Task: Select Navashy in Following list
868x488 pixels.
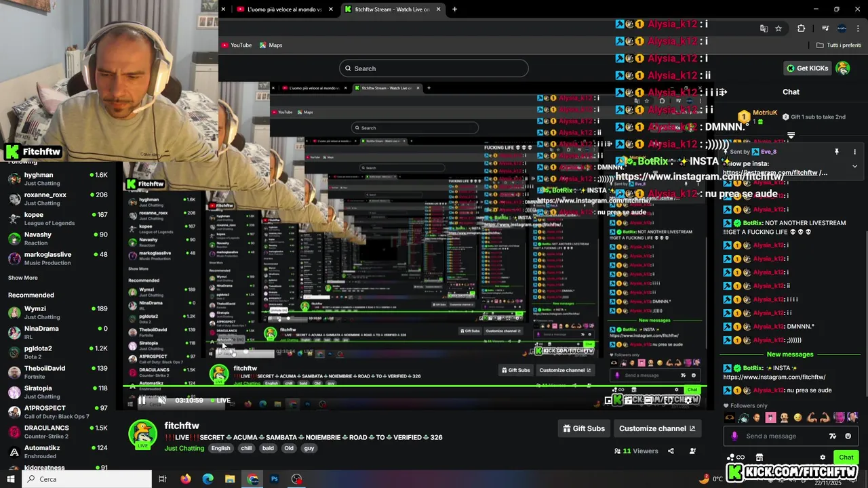Action: click(x=58, y=239)
